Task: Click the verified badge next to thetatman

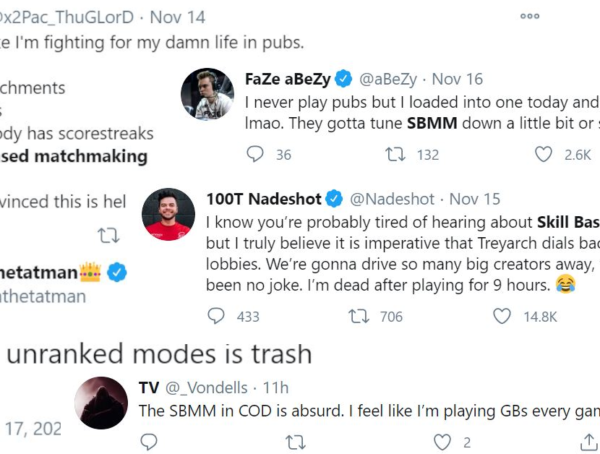Action: 117,270
